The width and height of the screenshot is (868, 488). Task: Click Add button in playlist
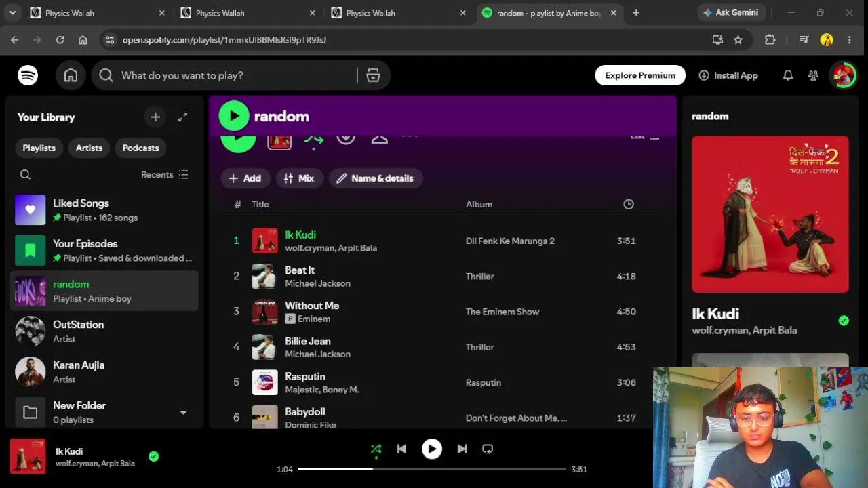[x=245, y=178]
